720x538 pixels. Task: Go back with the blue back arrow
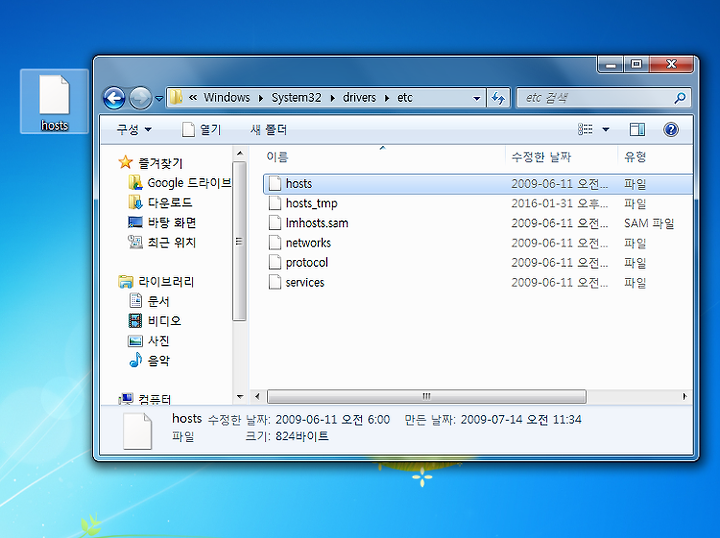[x=114, y=98]
